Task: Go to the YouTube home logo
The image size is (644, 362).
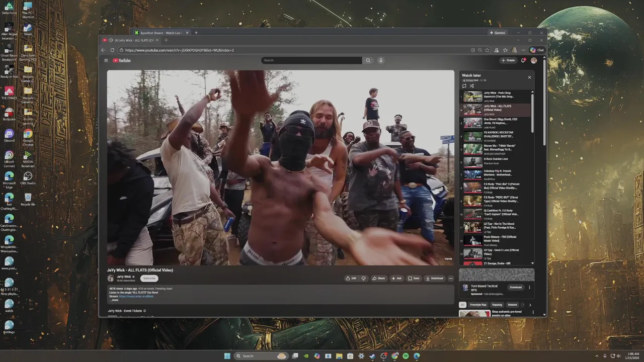Action: coord(122,60)
